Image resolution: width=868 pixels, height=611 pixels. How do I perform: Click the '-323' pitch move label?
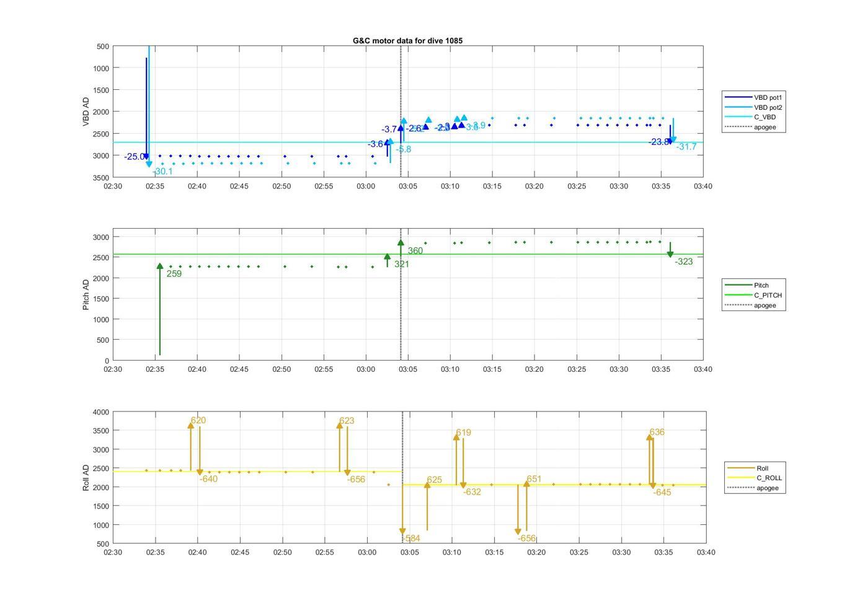(x=684, y=262)
